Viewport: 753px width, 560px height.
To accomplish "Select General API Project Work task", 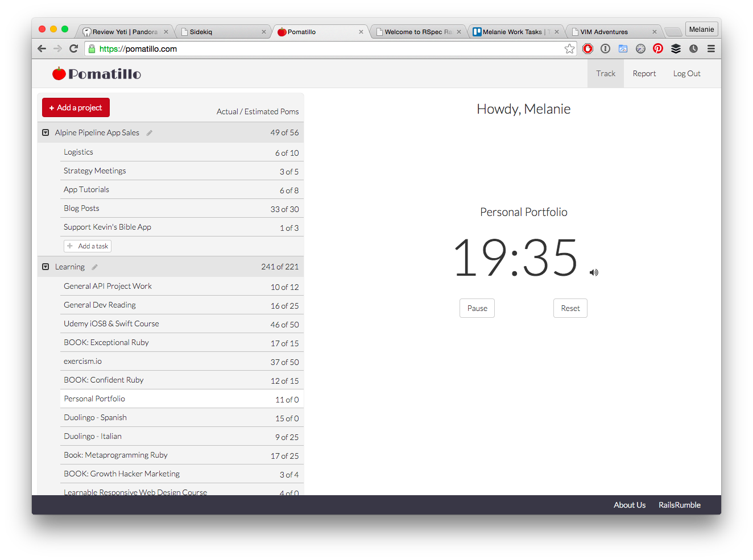I will pyautogui.click(x=181, y=287).
